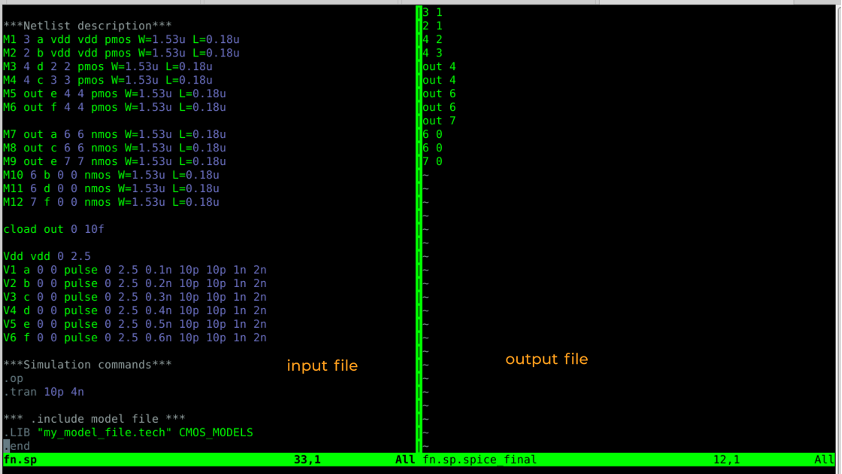Click the 'cload out 0 10f' capacitor line
842x474 pixels.
point(54,229)
